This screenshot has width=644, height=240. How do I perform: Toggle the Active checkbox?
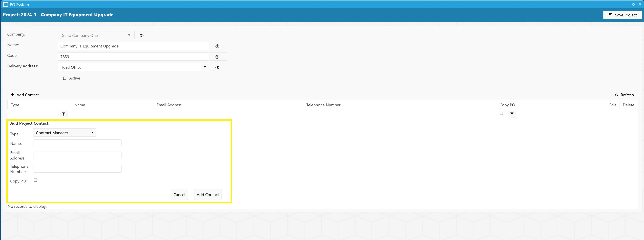pyautogui.click(x=65, y=78)
